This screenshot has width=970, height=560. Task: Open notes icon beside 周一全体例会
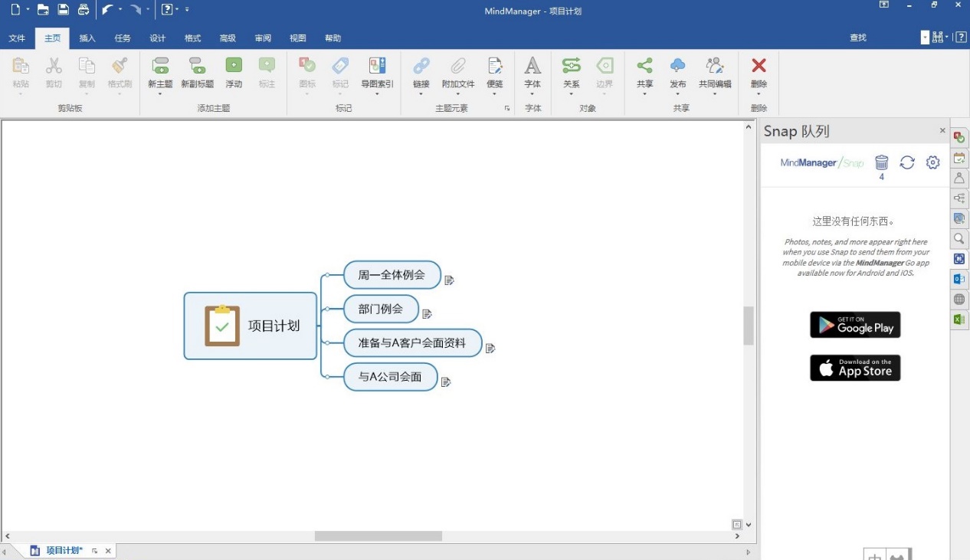pyautogui.click(x=450, y=280)
